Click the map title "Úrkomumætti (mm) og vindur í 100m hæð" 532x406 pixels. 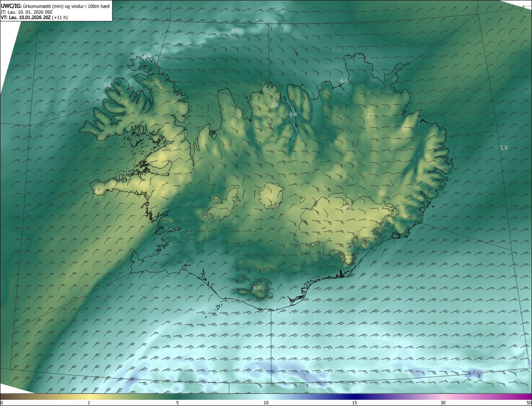(x=67, y=6)
